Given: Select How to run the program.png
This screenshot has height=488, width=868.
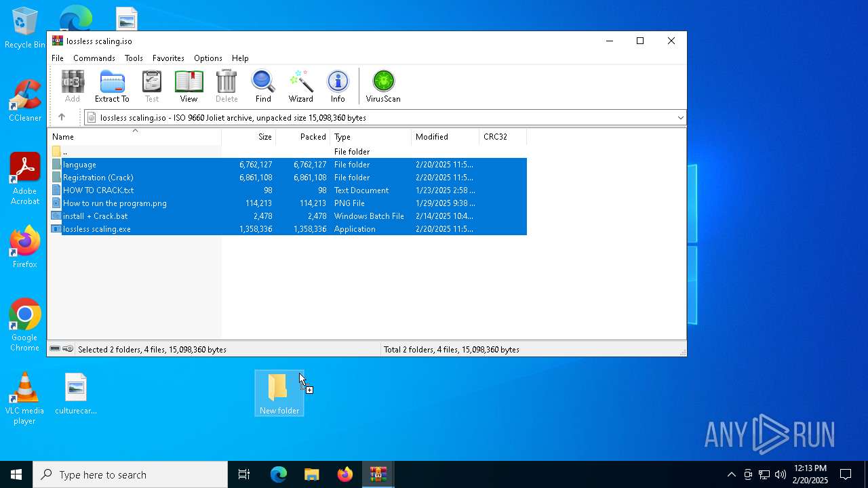Looking at the screenshot, I should tap(288, 203).
